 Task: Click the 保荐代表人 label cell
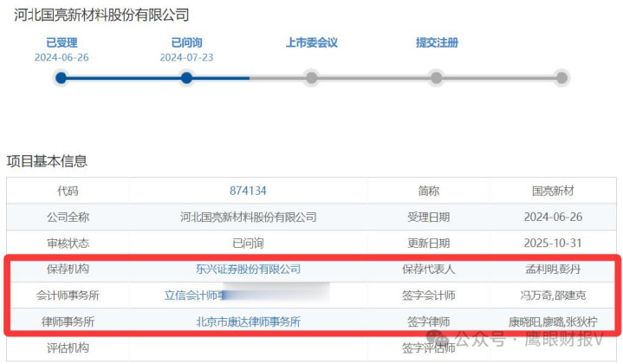click(x=428, y=269)
